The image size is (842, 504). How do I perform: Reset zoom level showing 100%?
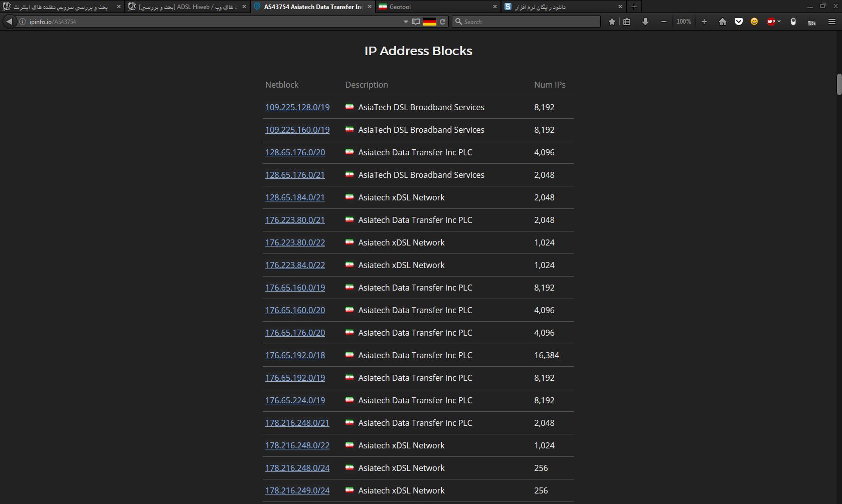coord(684,22)
